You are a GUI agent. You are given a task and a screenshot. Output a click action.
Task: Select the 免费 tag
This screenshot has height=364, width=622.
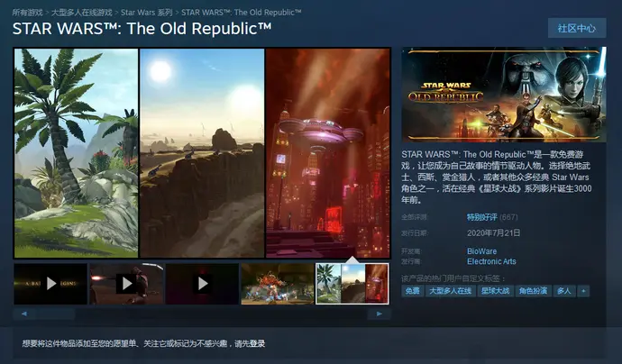point(413,291)
